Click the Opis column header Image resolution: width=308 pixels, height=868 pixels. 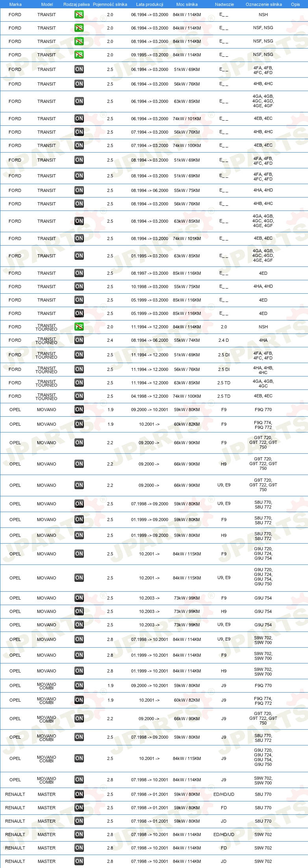(295, 4)
